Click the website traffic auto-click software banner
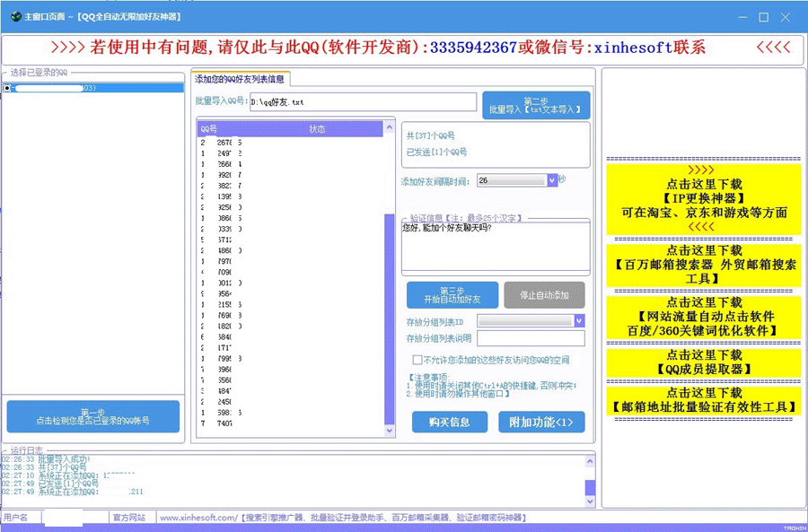 704,316
